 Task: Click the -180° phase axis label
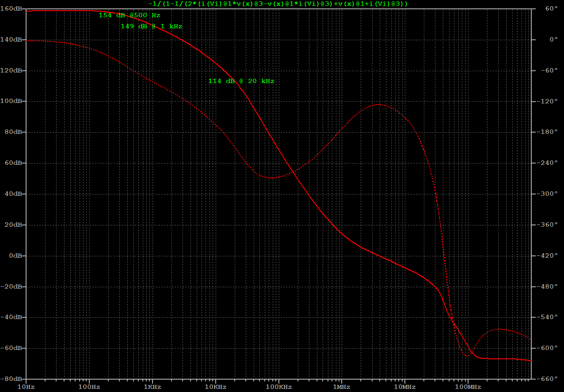click(x=548, y=132)
